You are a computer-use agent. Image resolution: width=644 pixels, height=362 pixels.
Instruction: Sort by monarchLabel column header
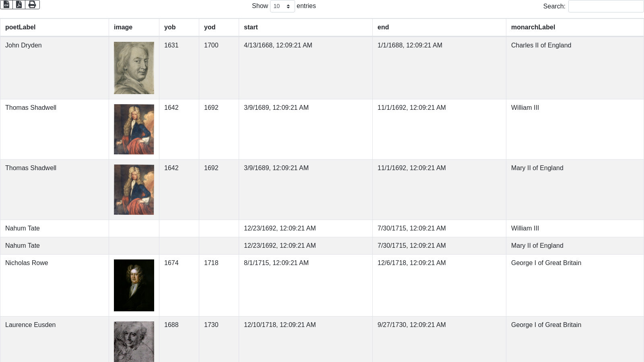533,27
